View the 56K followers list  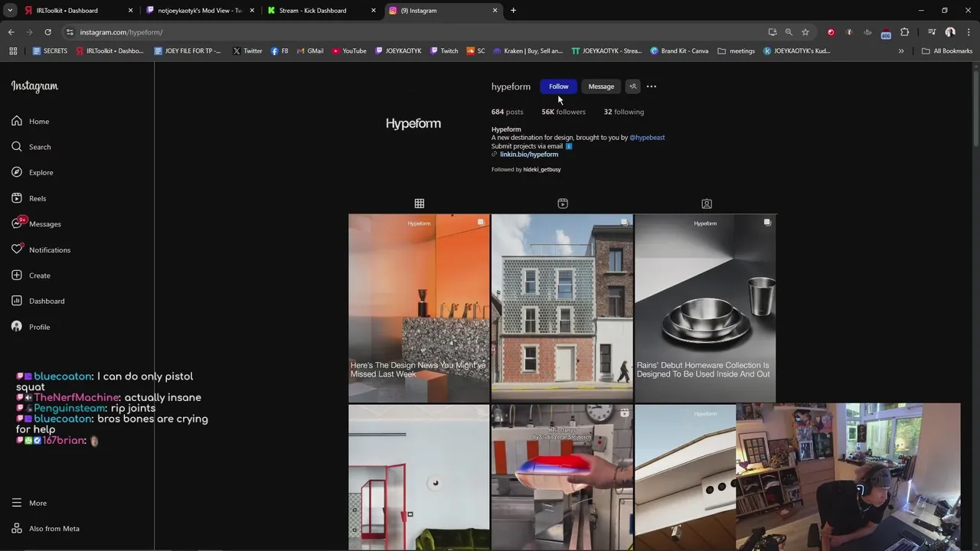click(x=563, y=112)
